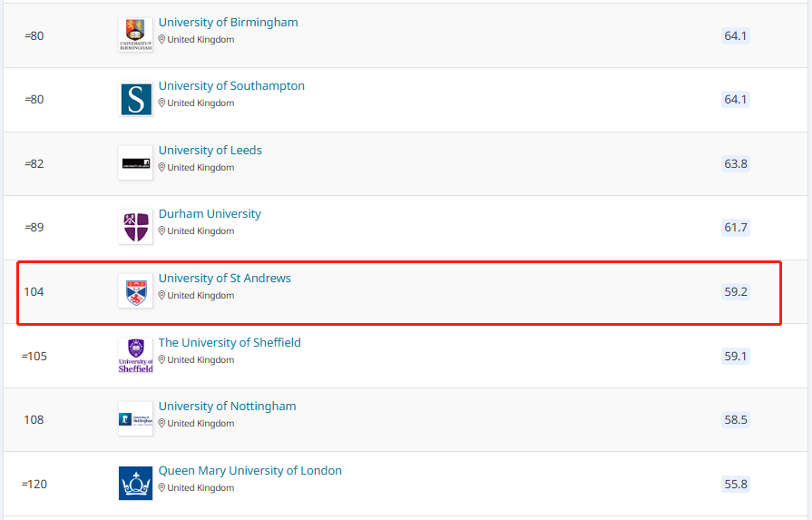This screenshot has height=520, width=812.
Task: Click the 59.2 score for St Andrews
Action: (x=735, y=292)
